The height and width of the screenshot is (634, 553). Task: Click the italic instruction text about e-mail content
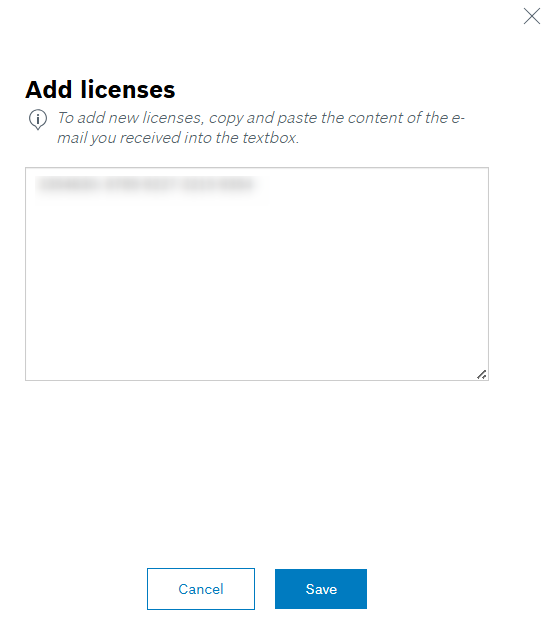[261, 128]
